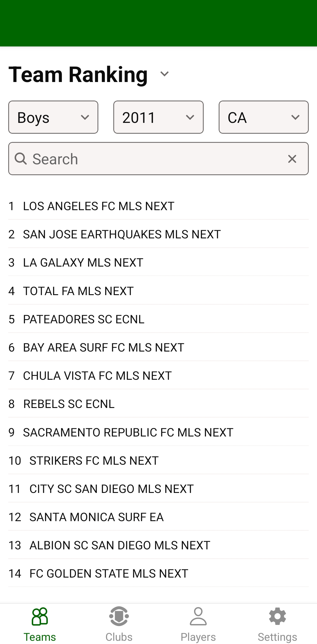Open the Players person icon
Screen dimensions: 317x644
click(198, 616)
